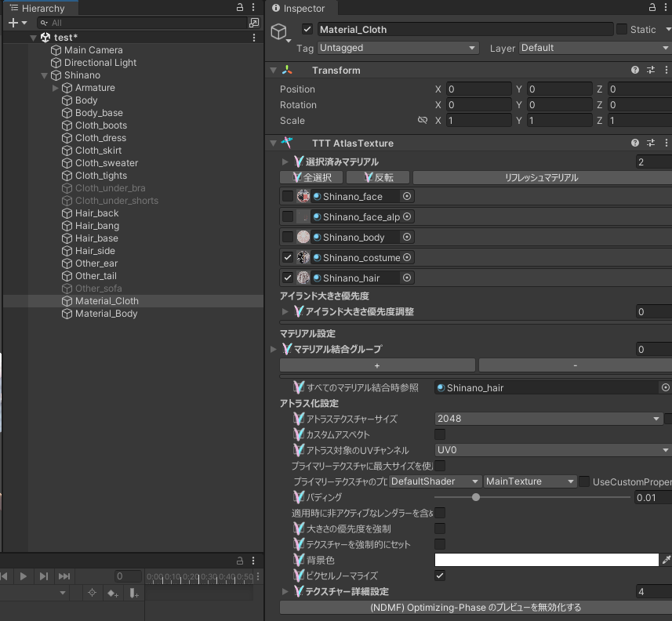Open the Hierarchy panel three-dot menu
The width and height of the screenshot is (672, 621).
pyautogui.click(x=253, y=7)
